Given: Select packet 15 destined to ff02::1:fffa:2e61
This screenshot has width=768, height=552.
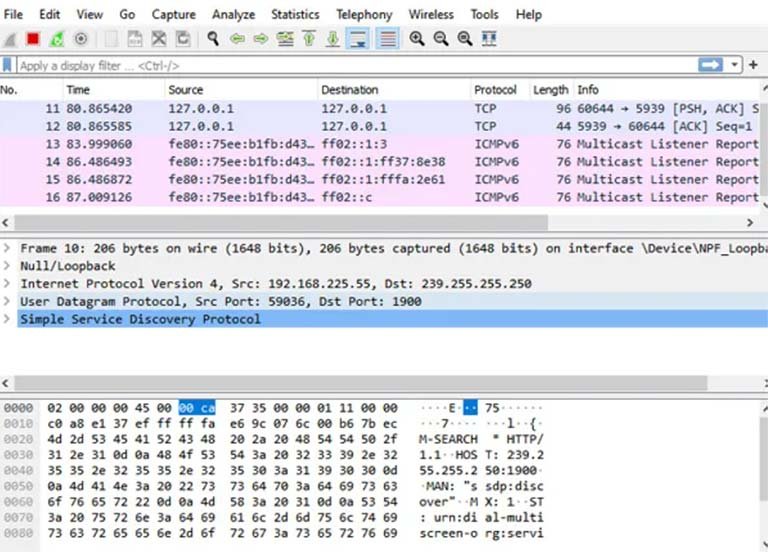Looking at the screenshot, I should point(380,179).
